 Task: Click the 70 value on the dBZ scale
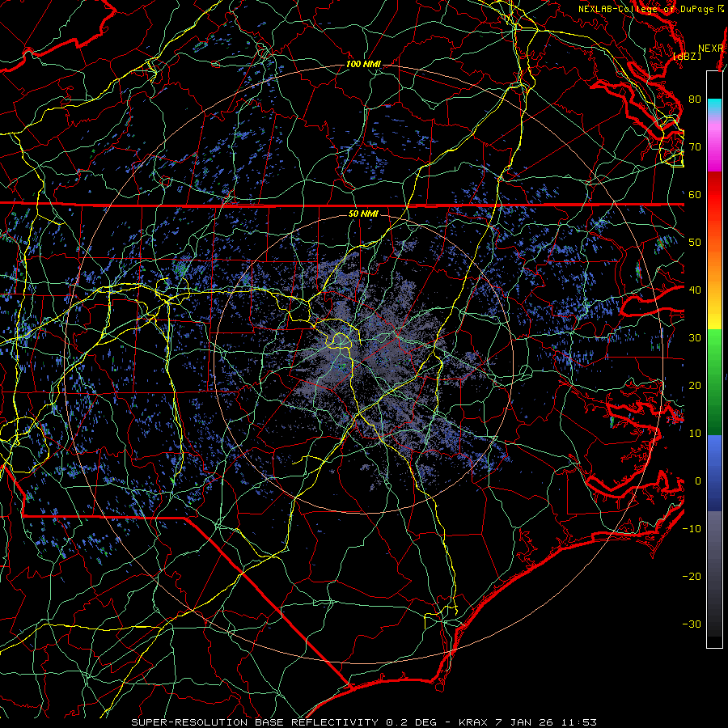[x=695, y=146]
